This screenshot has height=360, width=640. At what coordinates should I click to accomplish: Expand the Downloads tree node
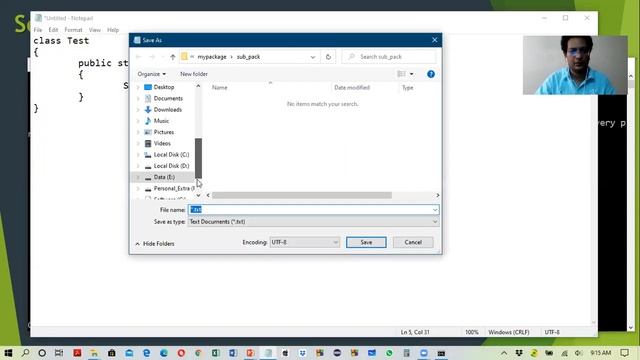138,110
